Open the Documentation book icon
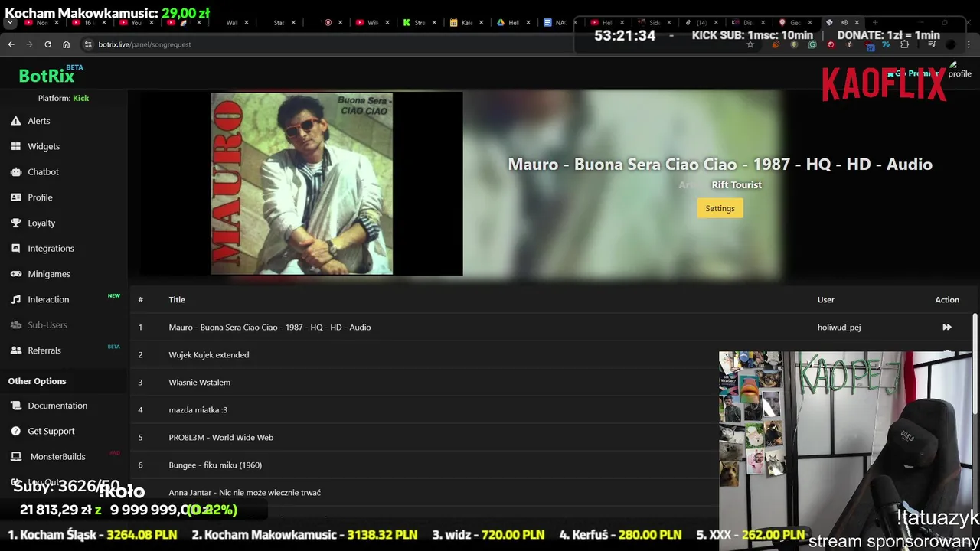This screenshot has width=980, height=551. click(15, 406)
